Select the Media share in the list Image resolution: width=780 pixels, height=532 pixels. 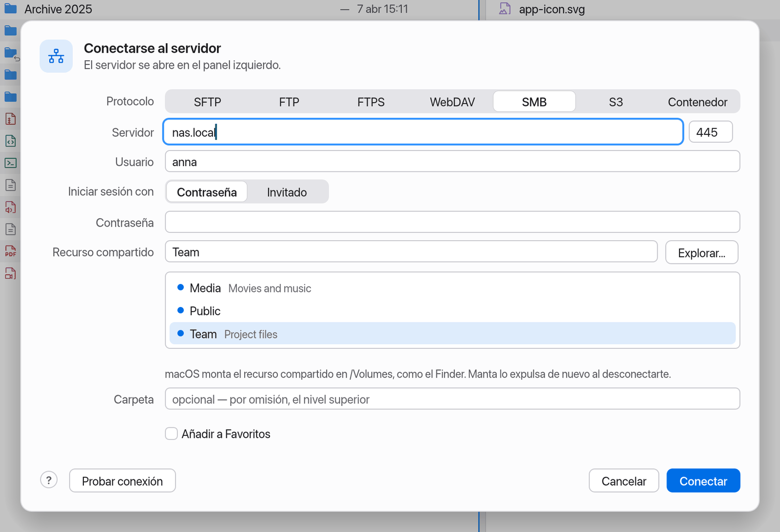pos(452,288)
